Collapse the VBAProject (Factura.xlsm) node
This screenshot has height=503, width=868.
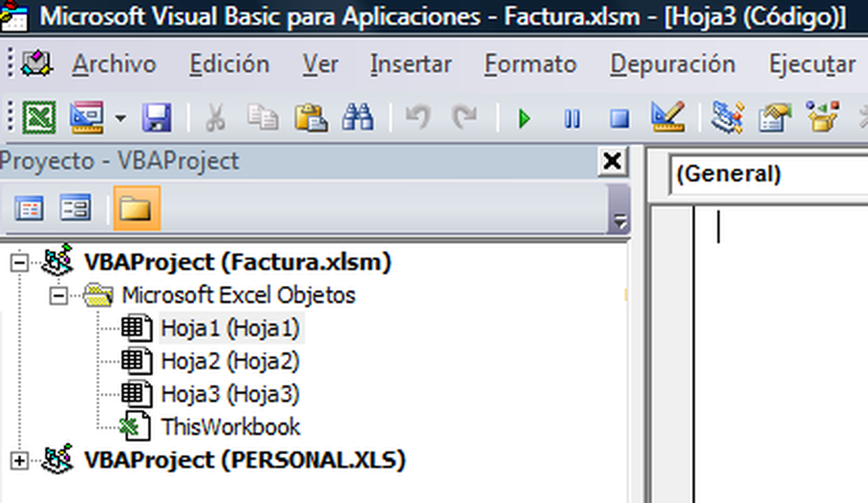click(x=19, y=262)
